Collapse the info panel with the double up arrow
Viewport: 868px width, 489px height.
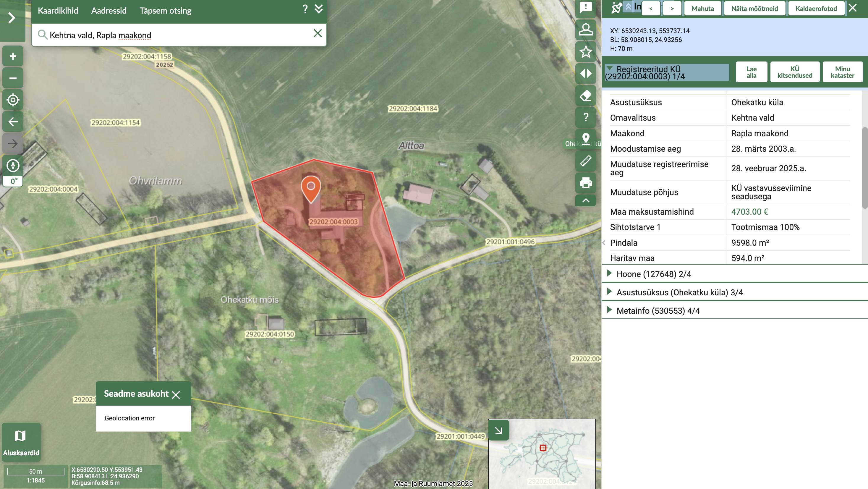point(629,7)
